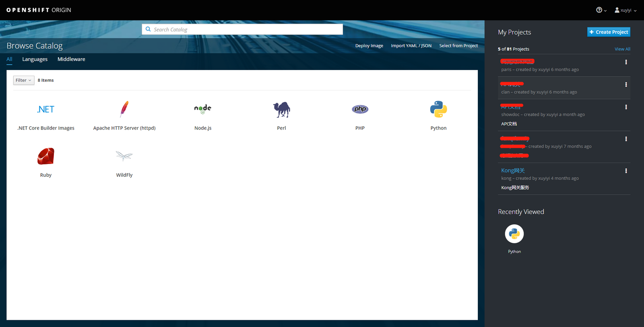Open recently viewed Python thumbnail

point(514,234)
